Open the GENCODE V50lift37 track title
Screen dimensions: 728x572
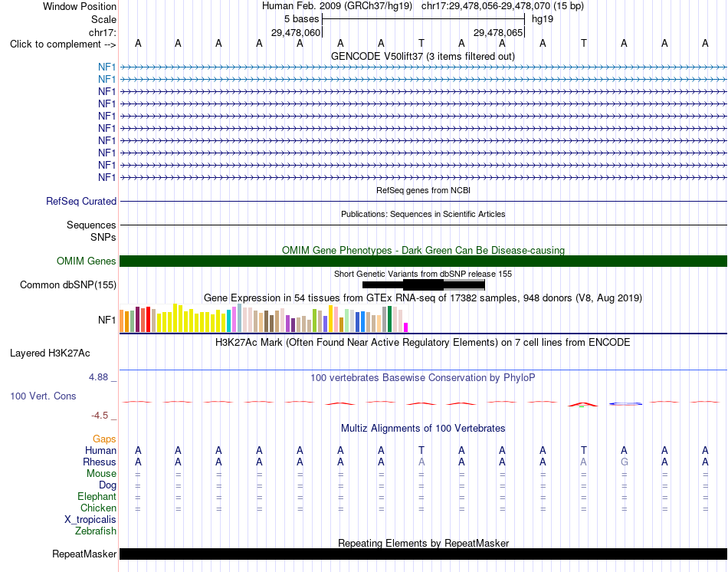pyautogui.click(x=422, y=56)
